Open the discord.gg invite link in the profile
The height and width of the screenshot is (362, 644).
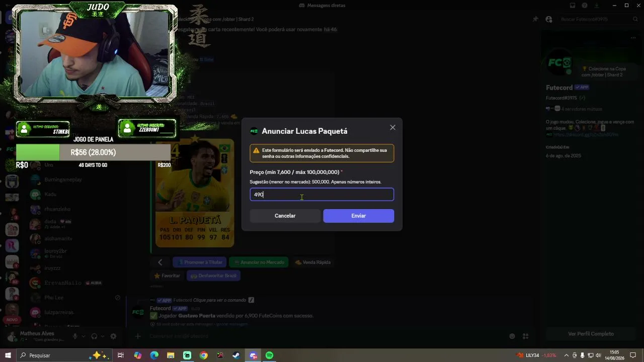pos(586,135)
